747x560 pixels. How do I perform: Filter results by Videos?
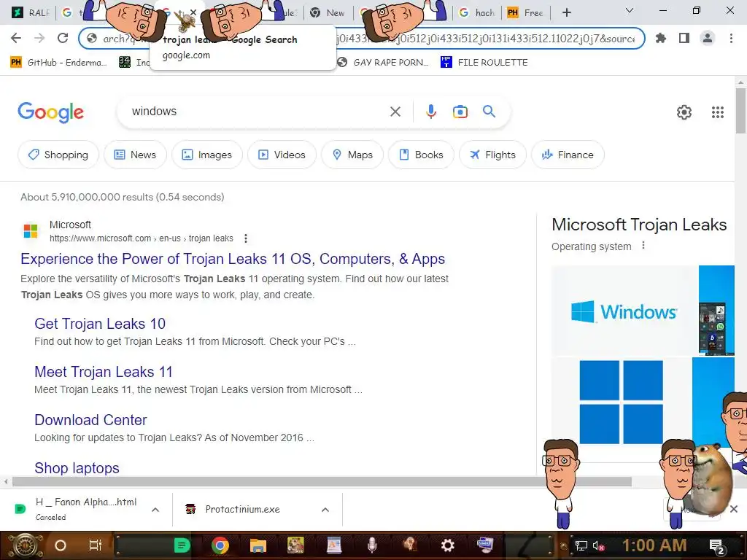pyautogui.click(x=282, y=155)
